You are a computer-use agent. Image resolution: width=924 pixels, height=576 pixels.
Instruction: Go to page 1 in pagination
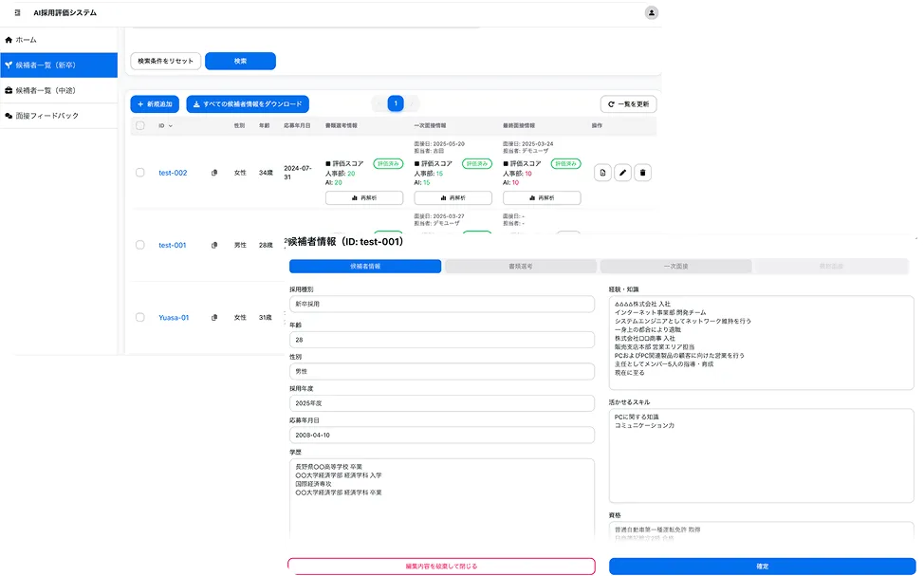click(396, 103)
